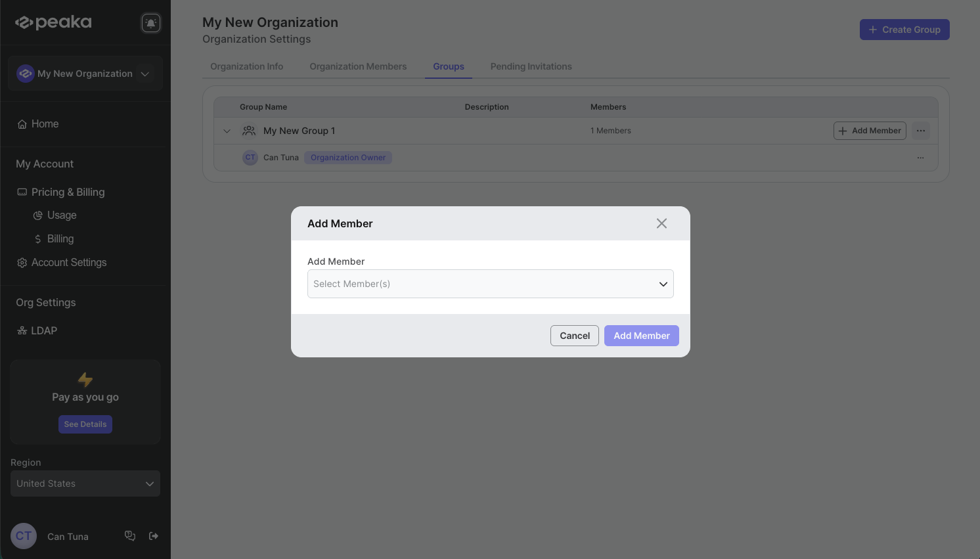Image resolution: width=980 pixels, height=559 pixels.
Task: Open the notification bell
Action: (x=150, y=22)
